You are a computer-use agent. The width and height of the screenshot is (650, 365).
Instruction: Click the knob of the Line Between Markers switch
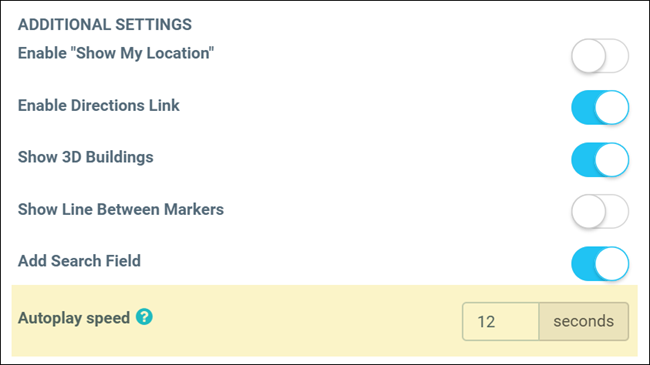click(588, 212)
